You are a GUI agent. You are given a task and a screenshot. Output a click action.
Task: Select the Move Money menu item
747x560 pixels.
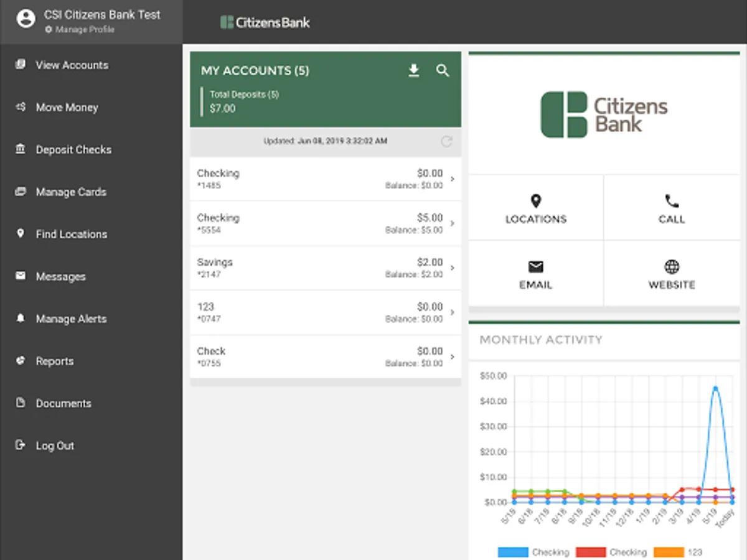(x=67, y=107)
